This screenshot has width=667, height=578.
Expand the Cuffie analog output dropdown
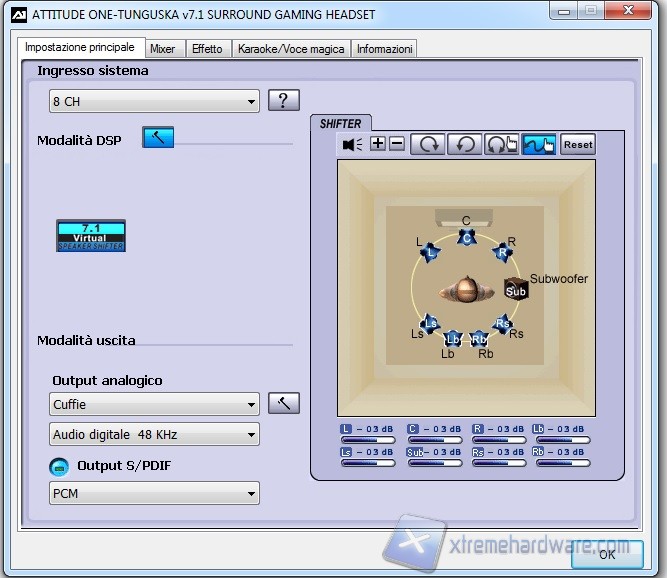click(154, 405)
